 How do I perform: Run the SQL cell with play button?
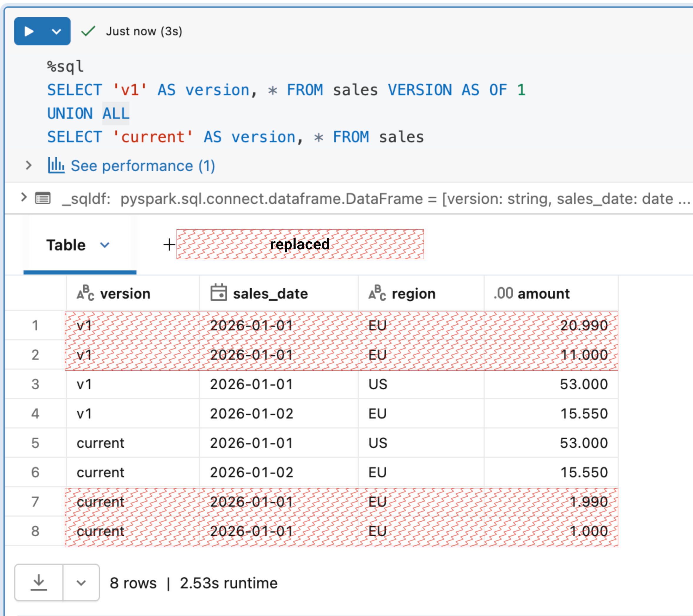pyautogui.click(x=29, y=31)
